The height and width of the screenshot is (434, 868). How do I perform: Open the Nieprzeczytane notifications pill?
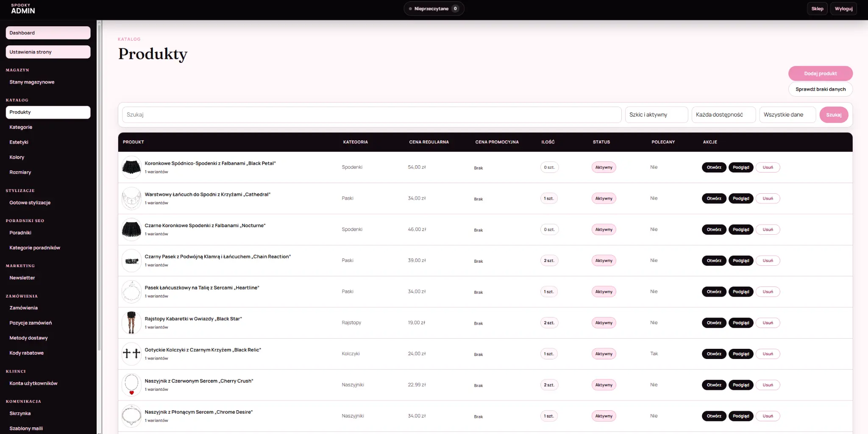[x=434, y=8]
